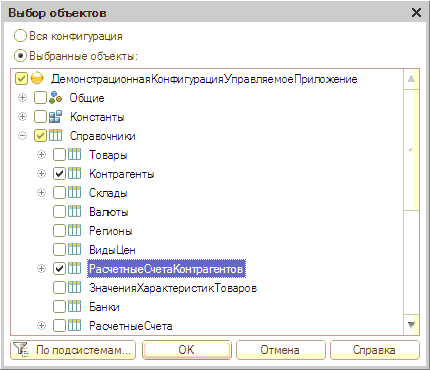Confirm selection with the OK button

click(x=187, y=350)
